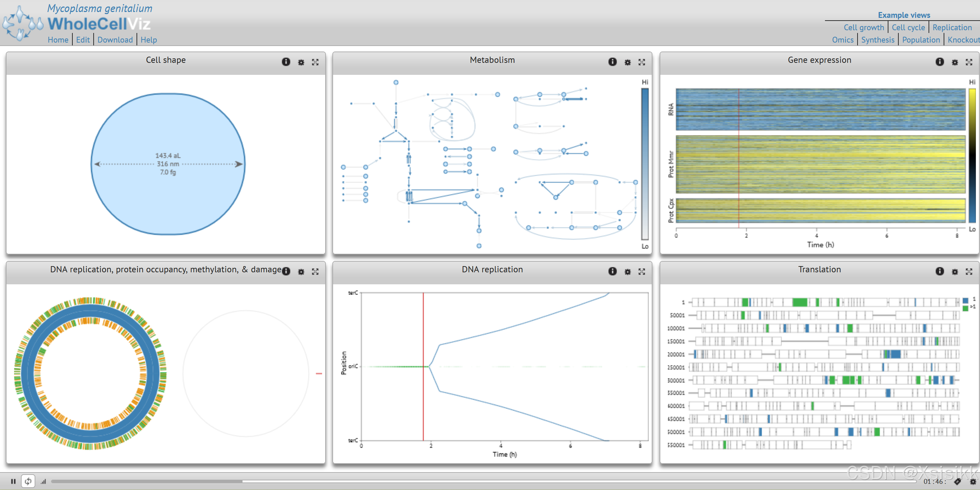Open Cell shape panel info icon

286,62
